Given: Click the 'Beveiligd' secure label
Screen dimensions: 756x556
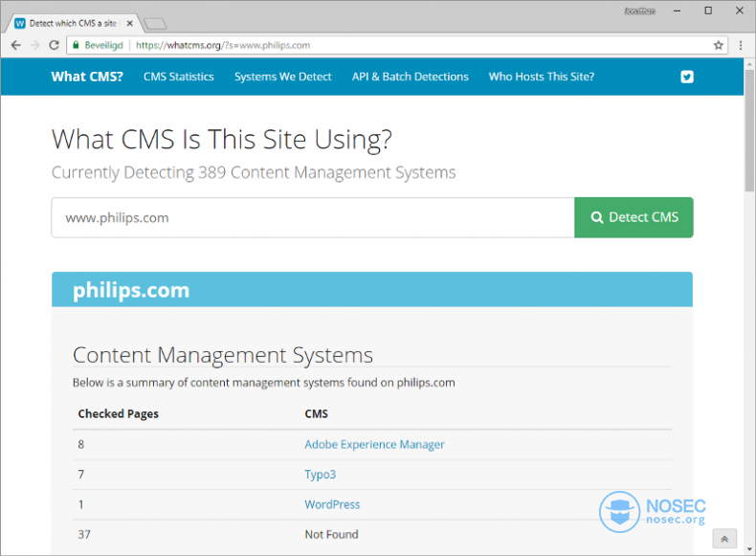Looking at the screenshot, I should (103, 45).
